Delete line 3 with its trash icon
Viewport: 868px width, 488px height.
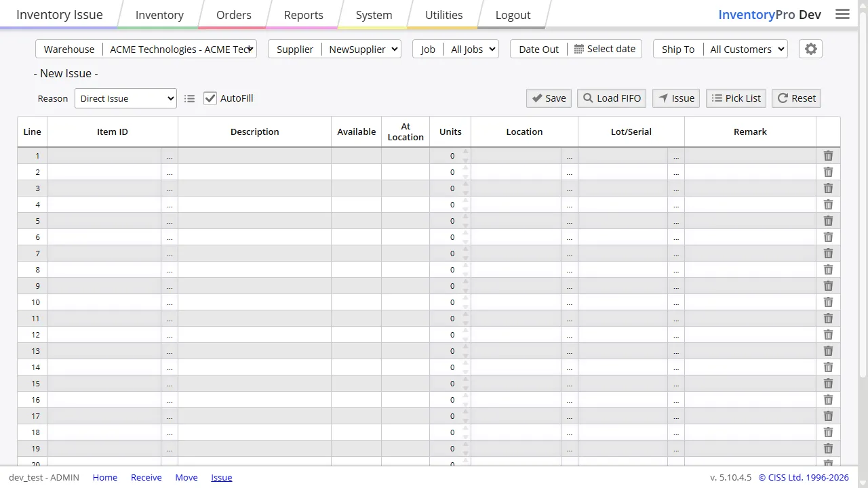(828, 188)
